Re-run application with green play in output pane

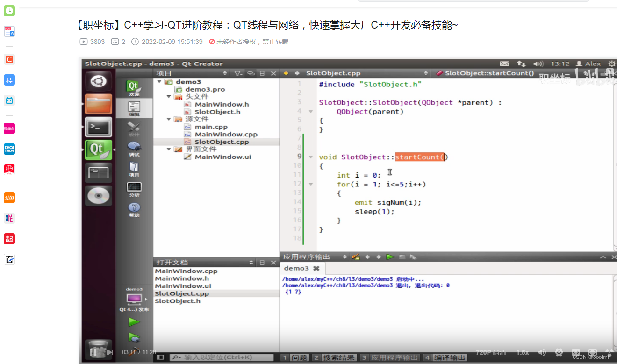390,257
